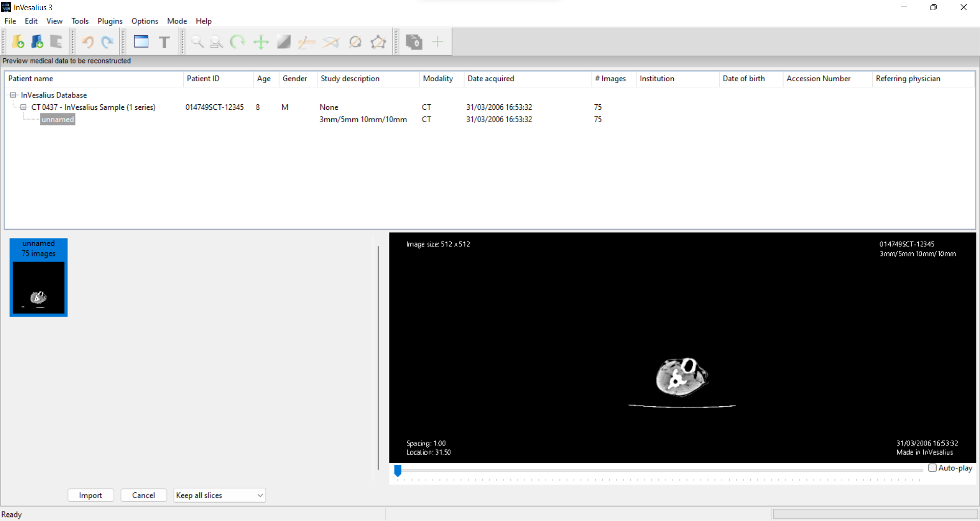Toggle the rotate slice tool
The image size is (980, 521).
(x=237, y=42)
